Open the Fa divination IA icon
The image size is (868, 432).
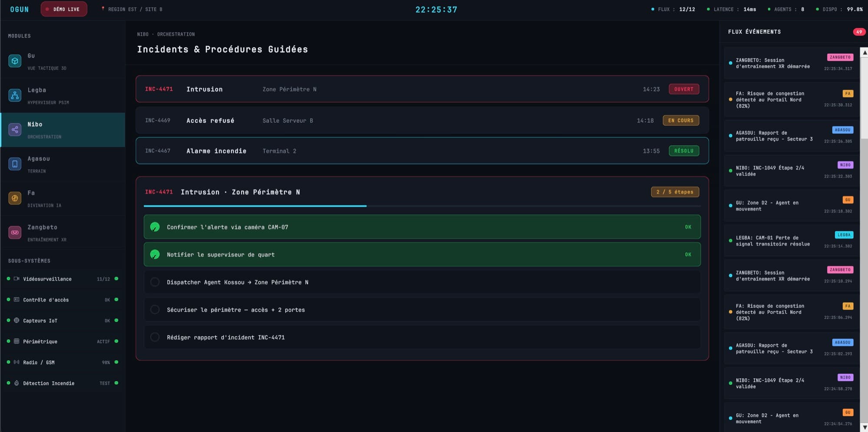[15, 198]
